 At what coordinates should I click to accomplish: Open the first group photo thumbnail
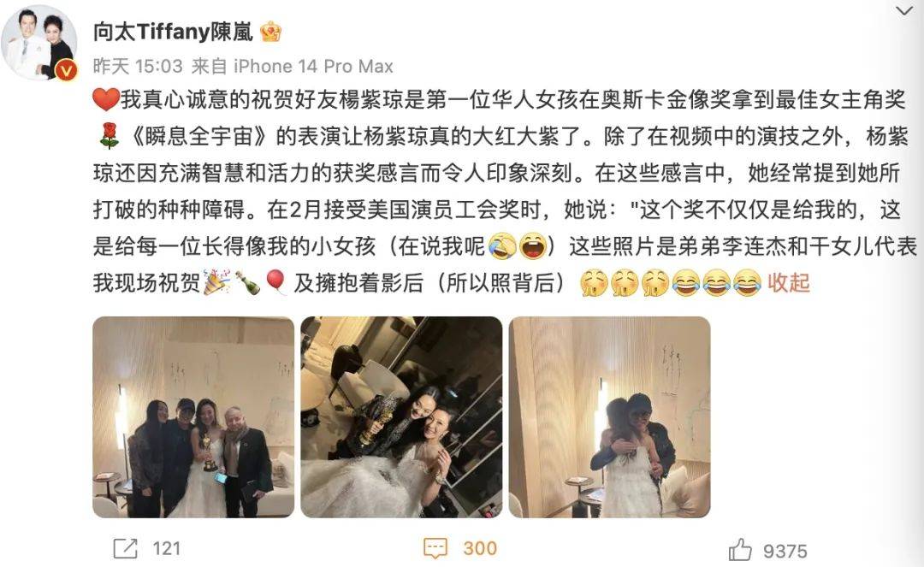193,416
